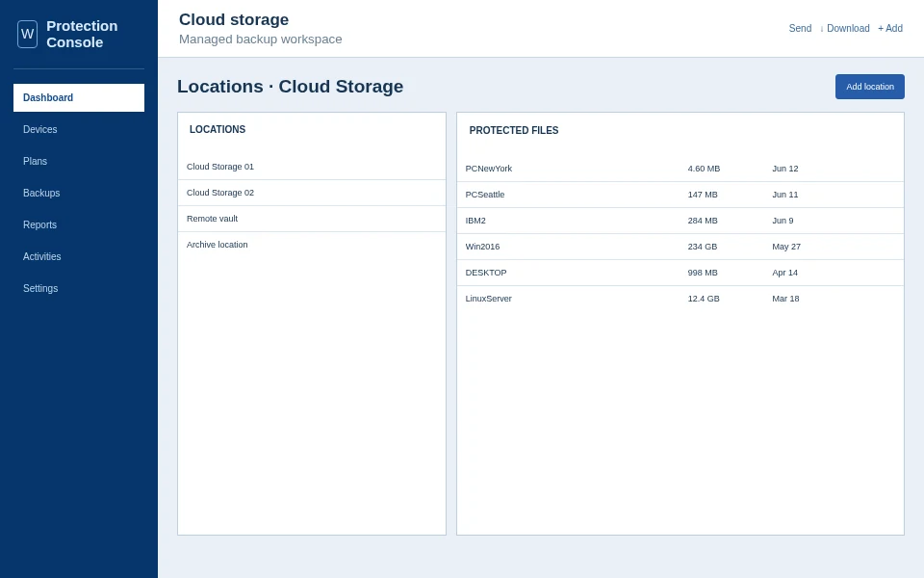This screenshot has width=924, height=578.
Task: Click the 284 MB size value
Action: point(703,221)
